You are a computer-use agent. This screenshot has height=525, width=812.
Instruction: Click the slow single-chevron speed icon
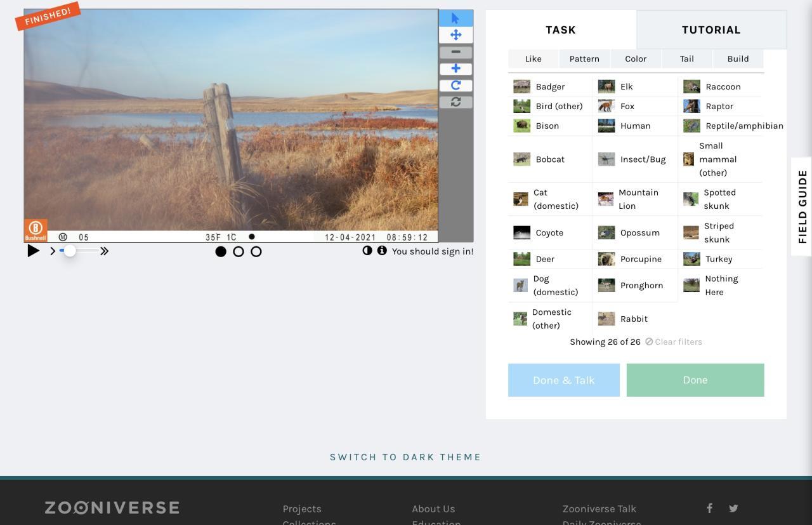[x=53, y=251]
